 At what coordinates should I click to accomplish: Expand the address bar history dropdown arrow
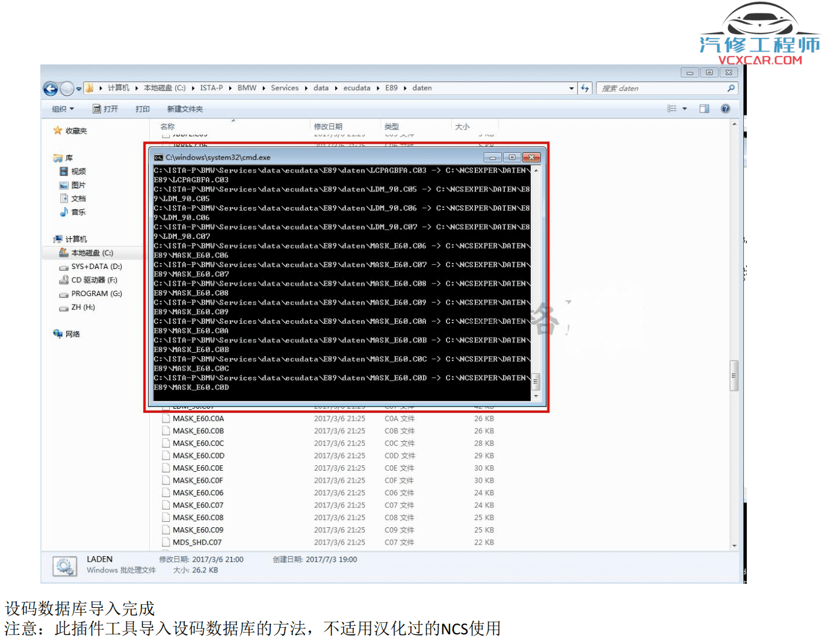point(571,88)
